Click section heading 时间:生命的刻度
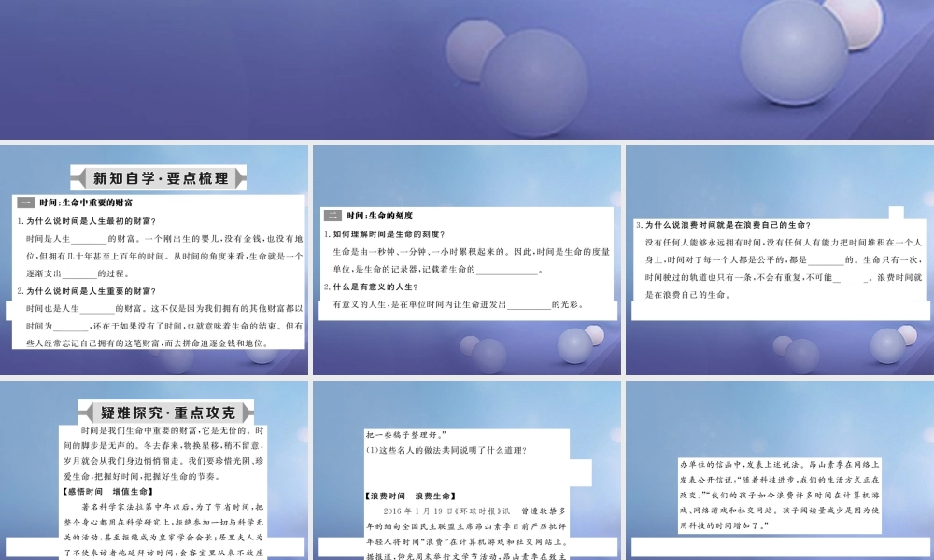The height and width of the screenshot is (560, 934). click(379, 216)
